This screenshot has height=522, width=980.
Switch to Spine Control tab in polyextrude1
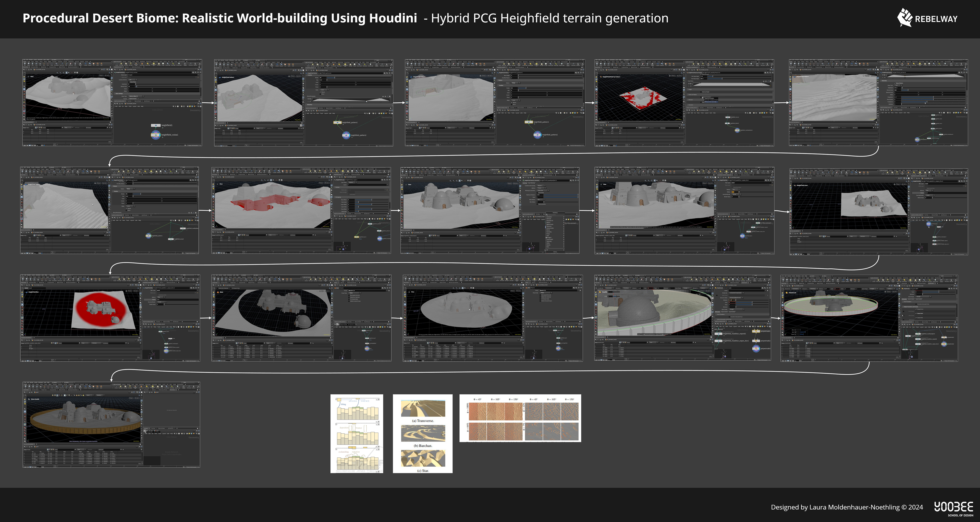724,312
